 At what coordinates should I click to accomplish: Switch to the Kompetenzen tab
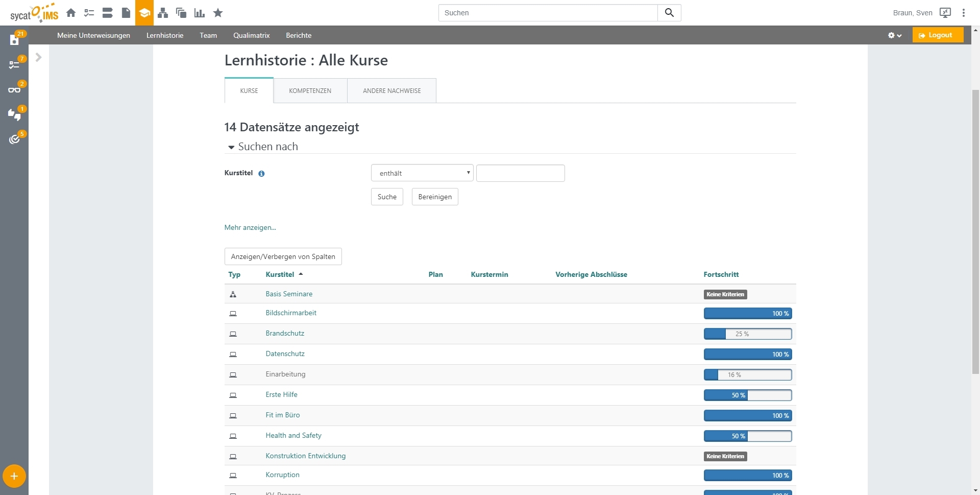(x=310, y=91)
